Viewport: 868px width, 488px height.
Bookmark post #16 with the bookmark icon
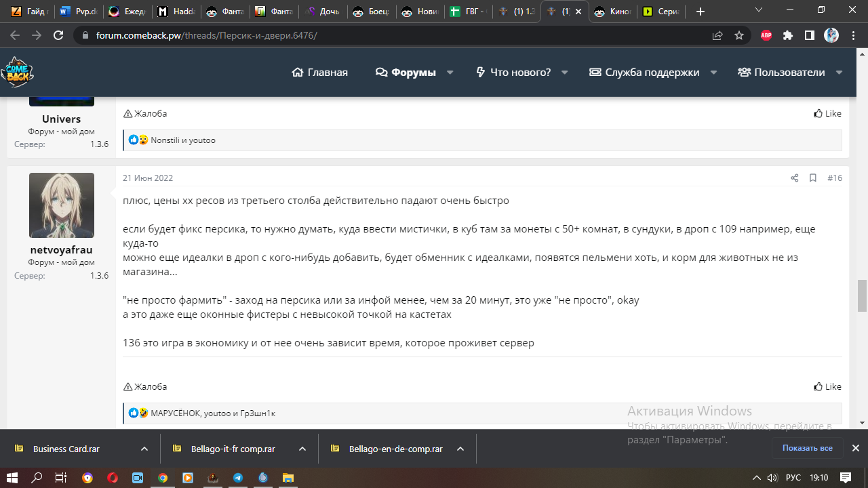click(x=812, y=178)
